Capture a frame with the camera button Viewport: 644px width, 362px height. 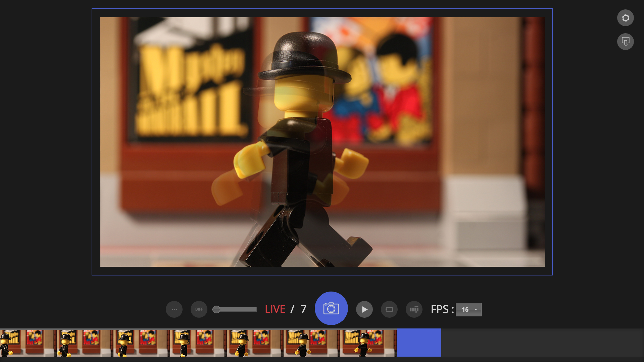331,308
